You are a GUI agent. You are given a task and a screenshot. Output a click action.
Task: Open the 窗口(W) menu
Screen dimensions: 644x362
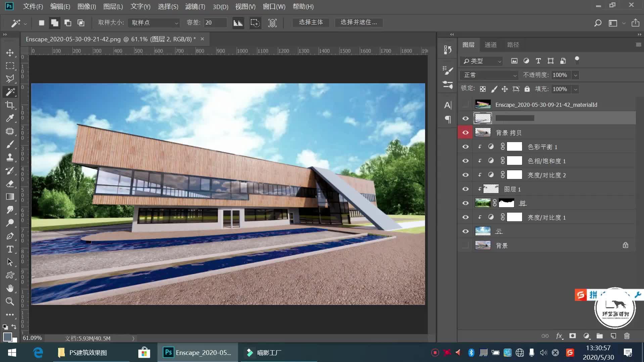[x=274, y=6]
